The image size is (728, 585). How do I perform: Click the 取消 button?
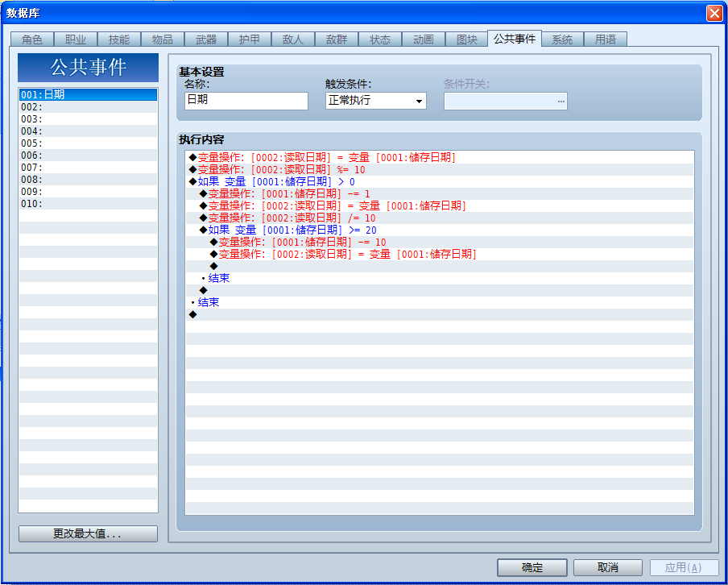(608, 567)
